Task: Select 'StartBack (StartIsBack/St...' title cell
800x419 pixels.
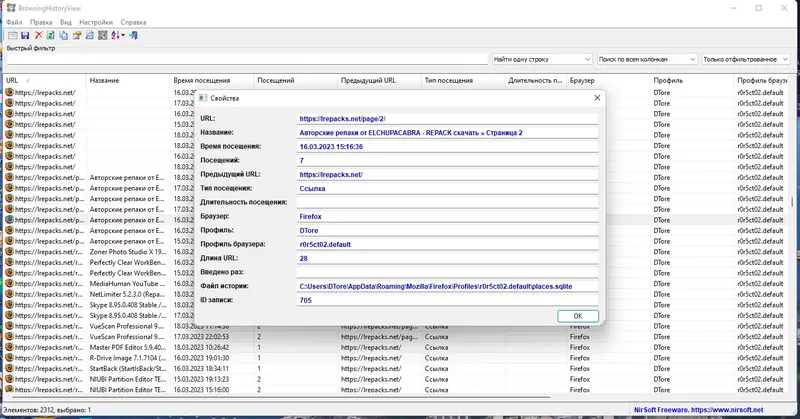Action: pyautogui.click(x=128, y=368)
